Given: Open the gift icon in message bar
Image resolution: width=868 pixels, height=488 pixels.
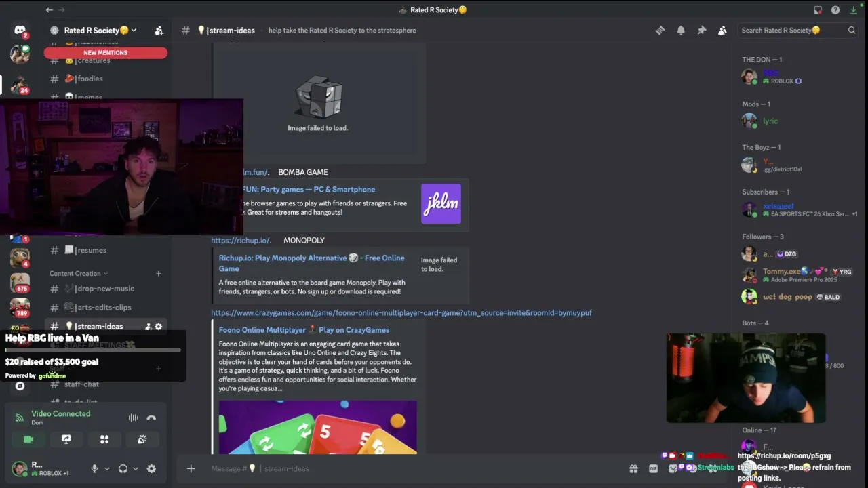Looking at the screenshot, I should [633, 468].
